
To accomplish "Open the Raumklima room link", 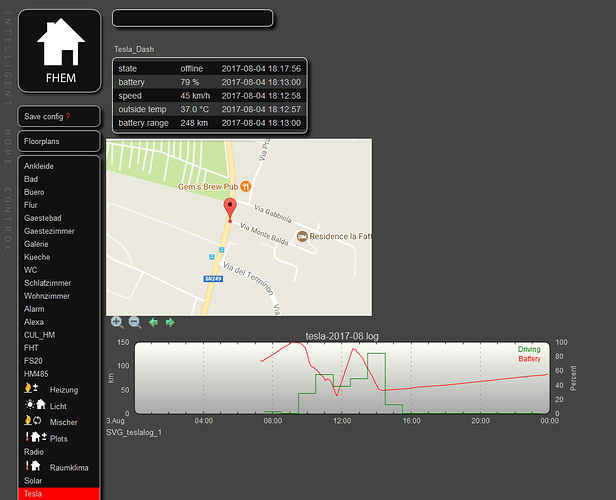I will pyautogui.click(x=69, y=468).
